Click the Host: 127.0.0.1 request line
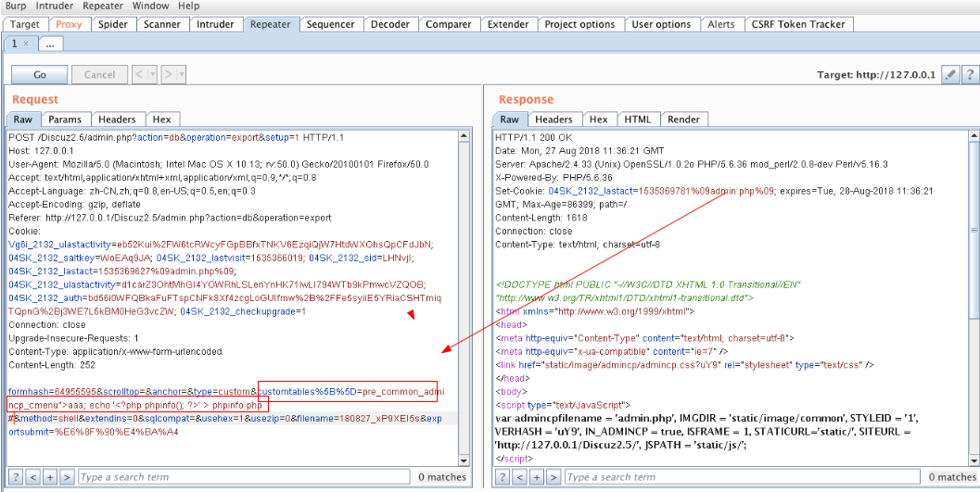The width and height of the screenshot is (980, 492). point(41,151)
